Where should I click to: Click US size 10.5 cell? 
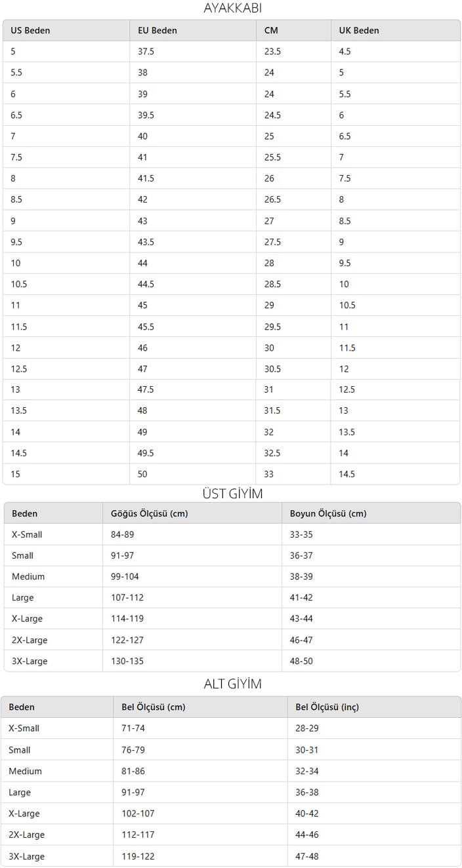(x=66, y=284)
